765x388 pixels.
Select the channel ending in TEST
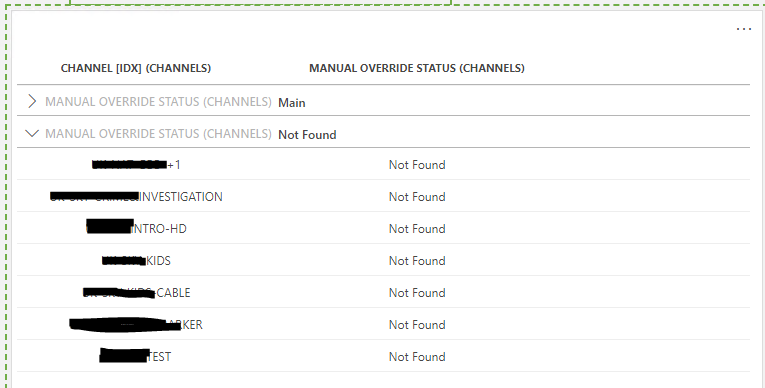pos(135,356)
